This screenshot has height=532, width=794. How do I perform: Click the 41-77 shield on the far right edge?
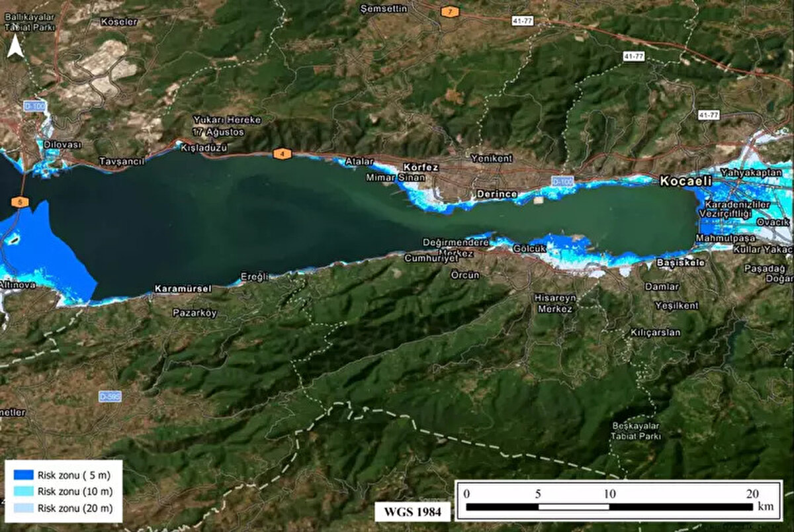[709, 114]
